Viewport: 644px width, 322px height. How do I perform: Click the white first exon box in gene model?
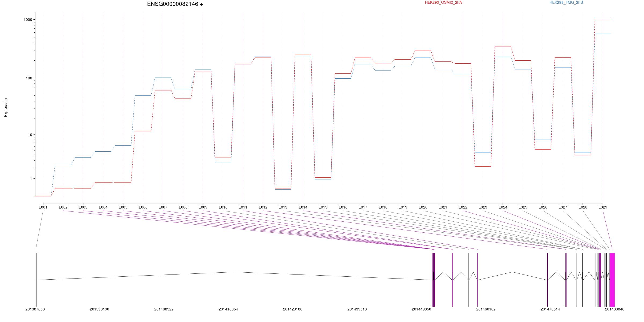point(36,280)
